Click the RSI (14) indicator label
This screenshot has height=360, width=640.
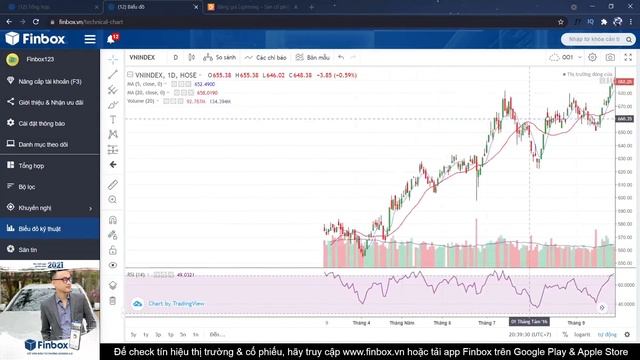(x=136, y=275)
